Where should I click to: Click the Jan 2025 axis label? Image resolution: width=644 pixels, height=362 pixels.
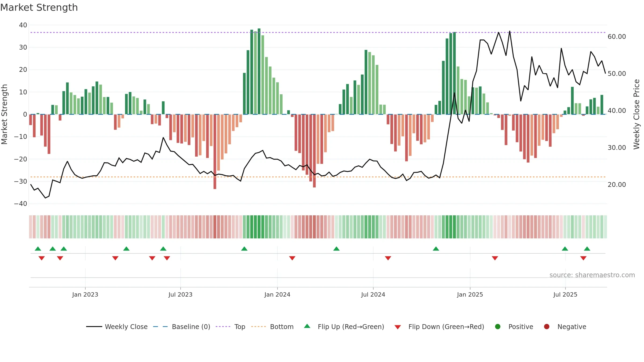(x=470, y=294)
